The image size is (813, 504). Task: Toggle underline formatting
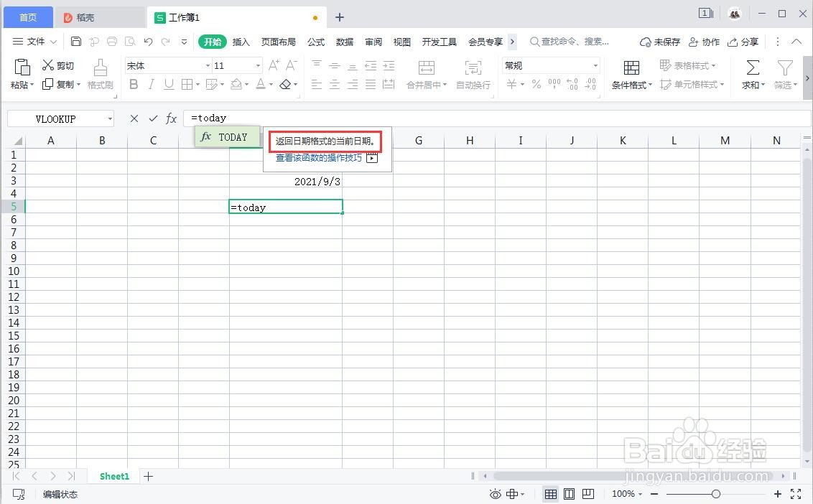tap(169, 84)
